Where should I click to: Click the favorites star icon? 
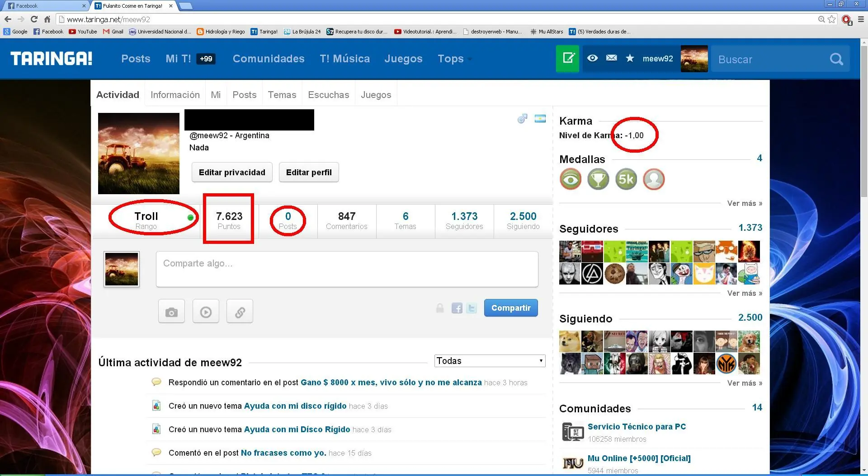(x=630, y=58)
